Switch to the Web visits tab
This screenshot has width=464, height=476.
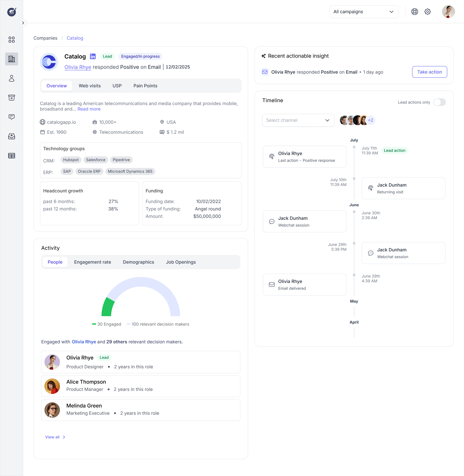pyautogui.click(x=89, y=86)
